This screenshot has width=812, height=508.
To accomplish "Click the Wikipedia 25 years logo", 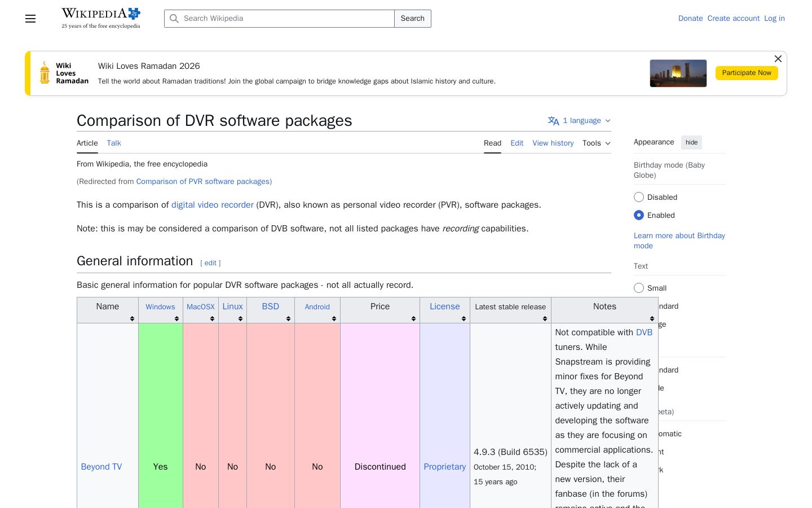I will coord(101,18).
